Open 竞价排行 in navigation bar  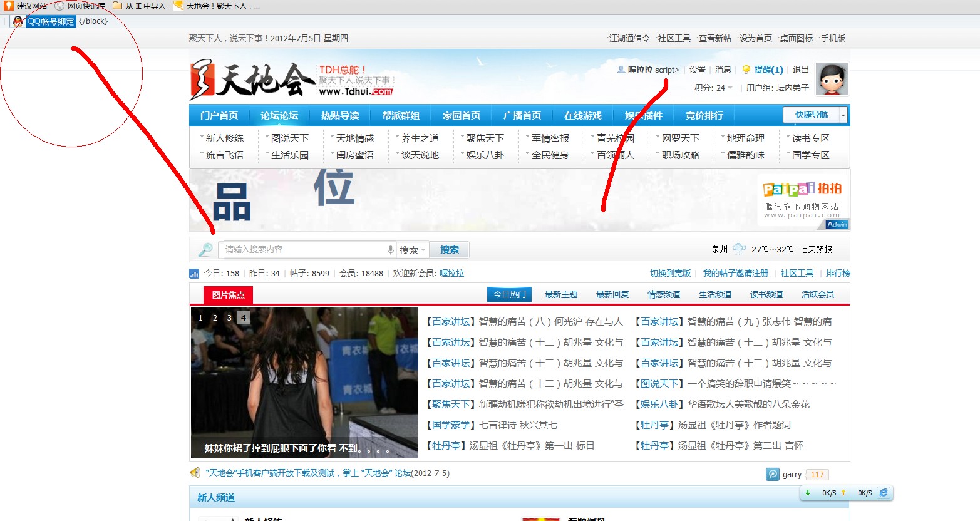point(704,116)
